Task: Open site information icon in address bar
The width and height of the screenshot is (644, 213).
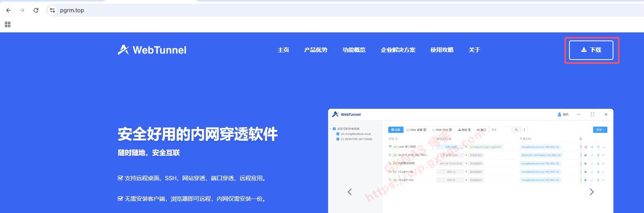Action: (52, 10)
